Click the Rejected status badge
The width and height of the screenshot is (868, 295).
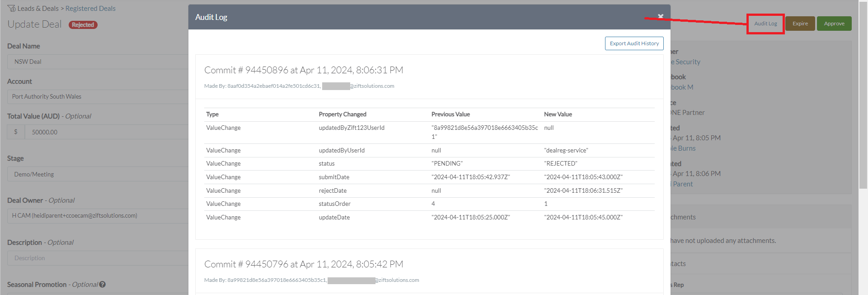point(83,25)
